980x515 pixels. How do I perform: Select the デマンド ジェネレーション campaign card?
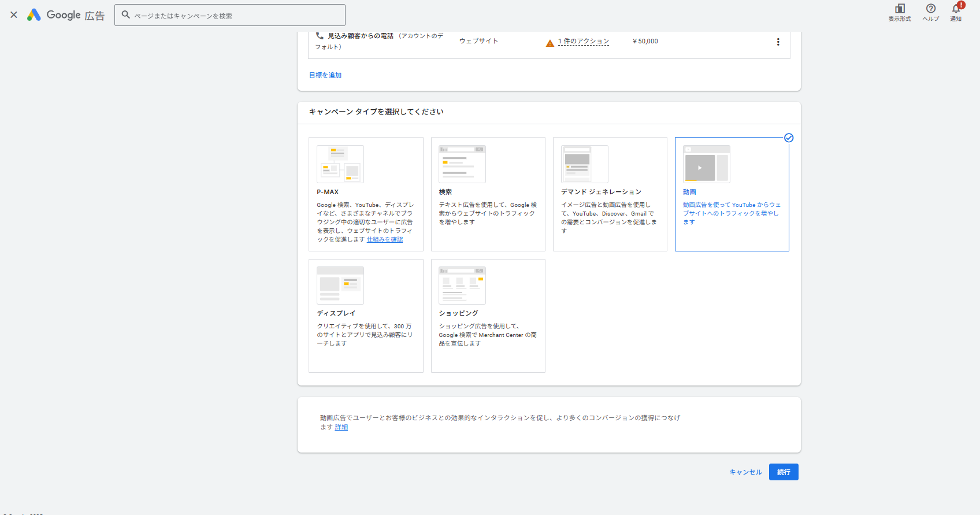[x=610, y=194]
